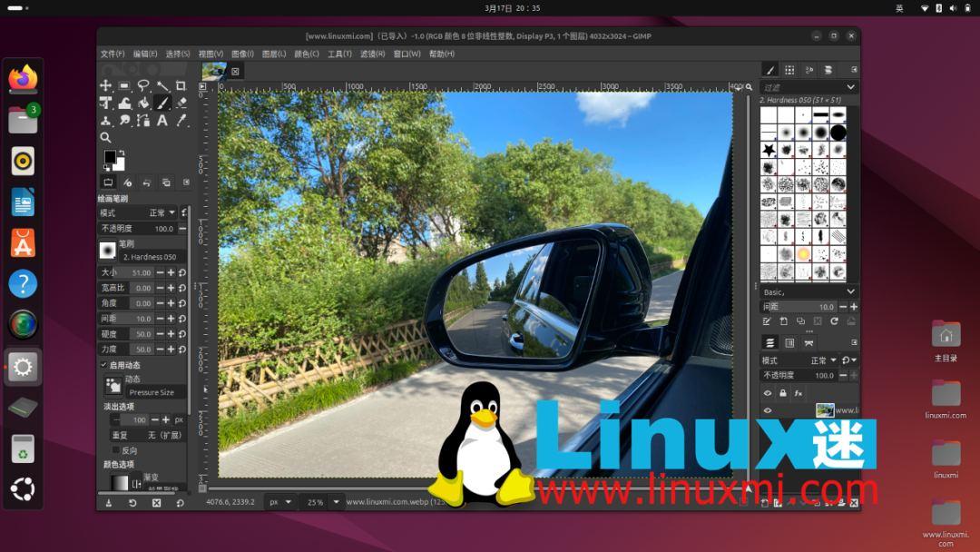Viewport: 980px width, 552px height.
Task: Click the black foreground color swatch
Action: click(x=110, y=156)
